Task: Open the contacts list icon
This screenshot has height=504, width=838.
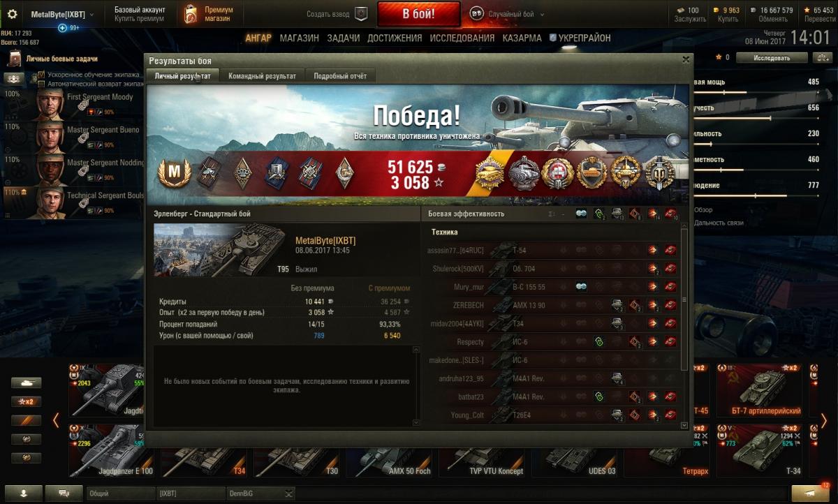Action: point(24,493)
